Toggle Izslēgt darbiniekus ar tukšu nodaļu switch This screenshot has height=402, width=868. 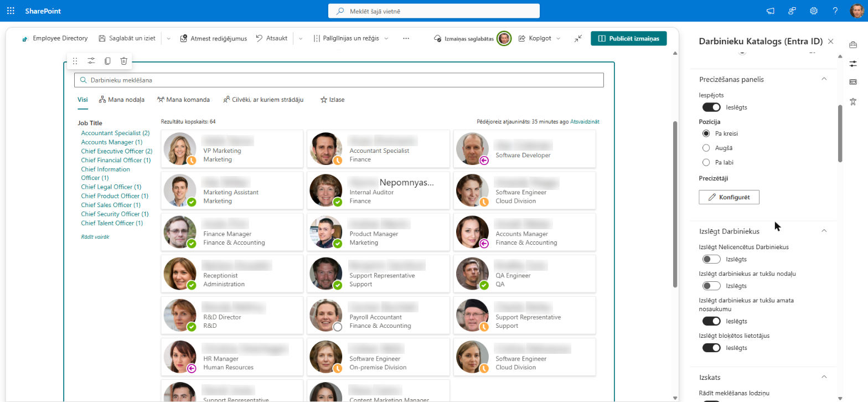(x=711, y=286)
